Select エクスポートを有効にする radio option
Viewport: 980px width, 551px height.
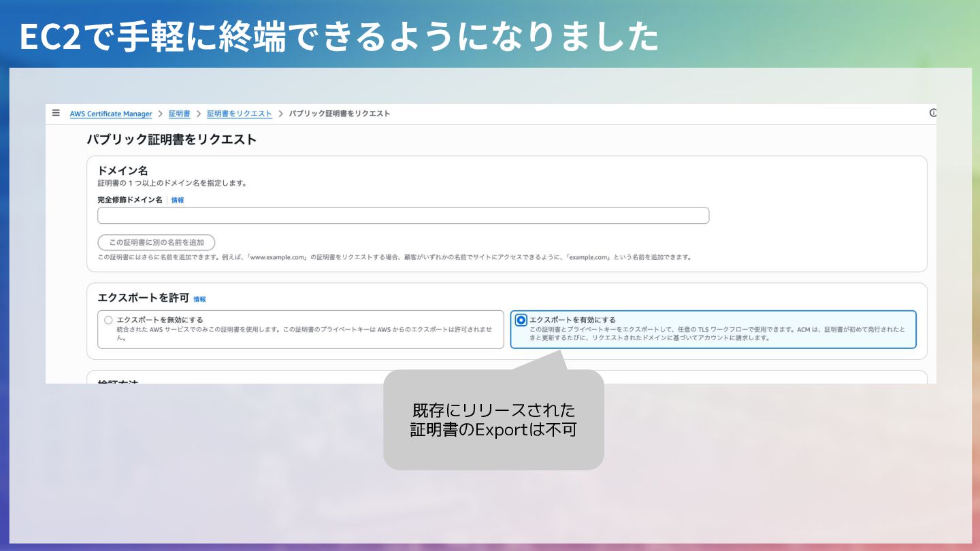coord(521,320)
